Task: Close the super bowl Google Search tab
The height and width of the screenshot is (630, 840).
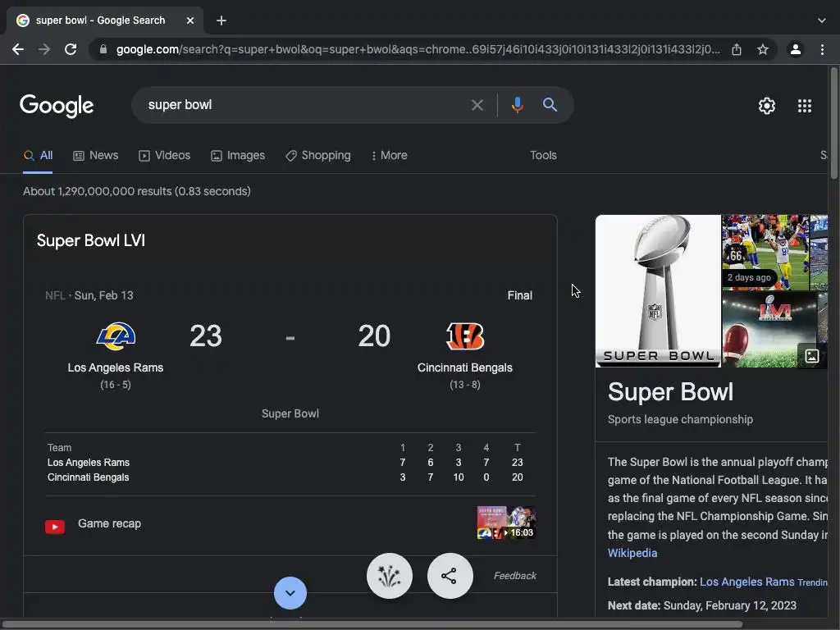Action: pos(190,21)
